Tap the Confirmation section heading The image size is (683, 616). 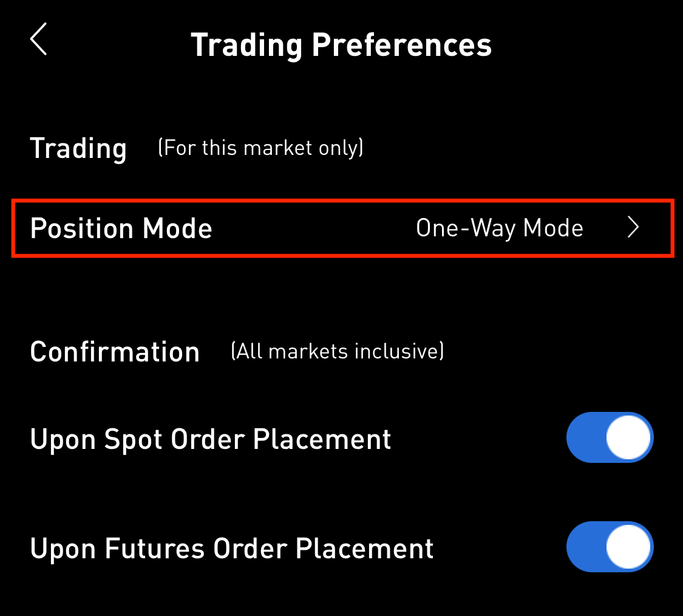(x=115, y=351)
